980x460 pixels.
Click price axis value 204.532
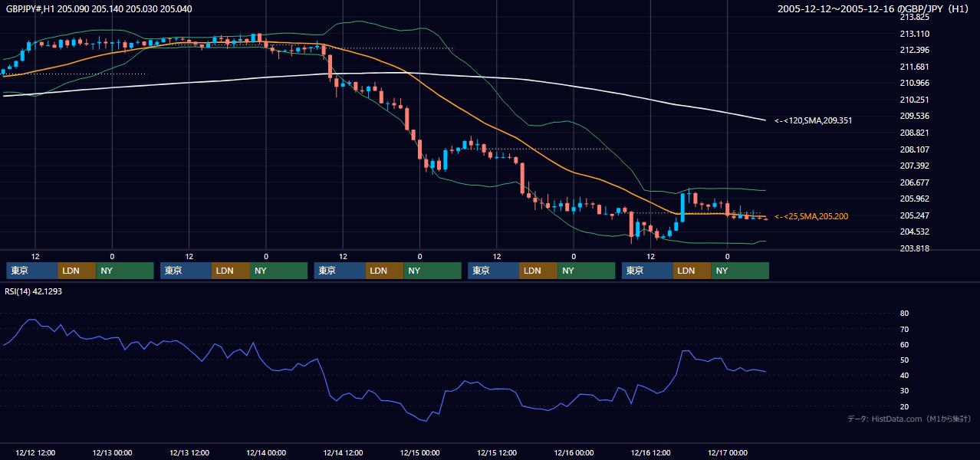click(x=914, y=232)
